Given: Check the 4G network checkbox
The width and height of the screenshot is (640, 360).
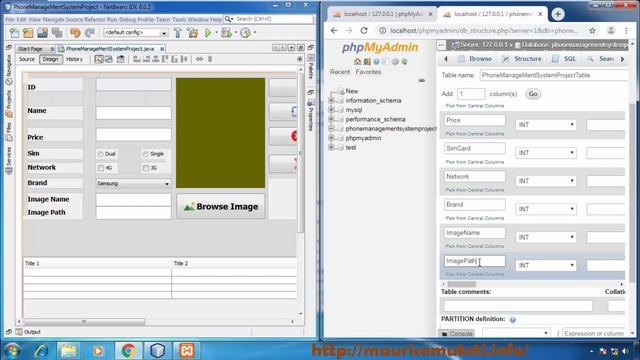Looking at the screenshot, I should [x=101, y=168].
